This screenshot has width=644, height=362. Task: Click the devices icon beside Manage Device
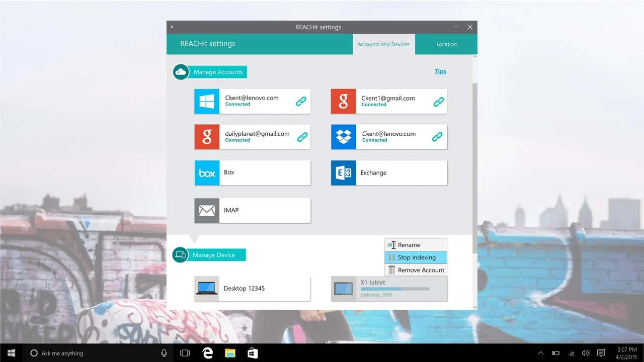(180, 255)
